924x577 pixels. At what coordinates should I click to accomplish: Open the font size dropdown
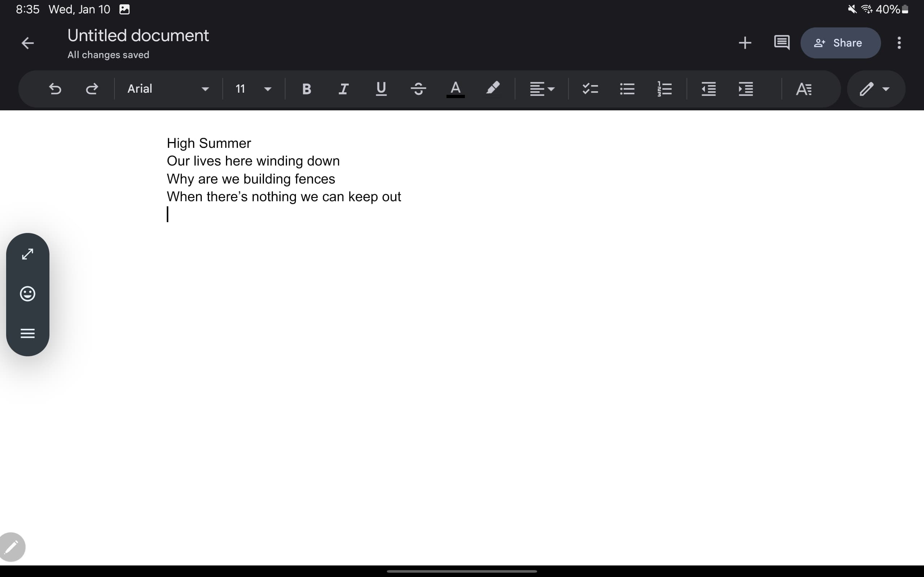point(253,89)
